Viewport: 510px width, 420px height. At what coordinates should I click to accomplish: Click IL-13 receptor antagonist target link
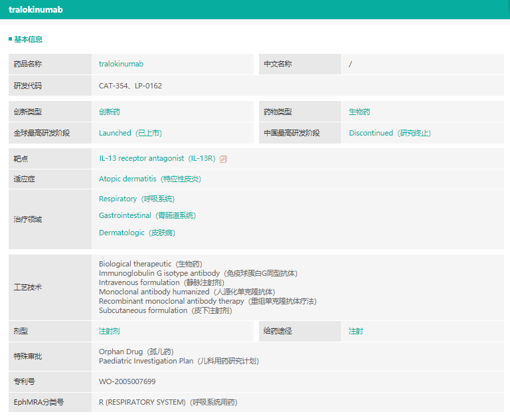(157, 158)
